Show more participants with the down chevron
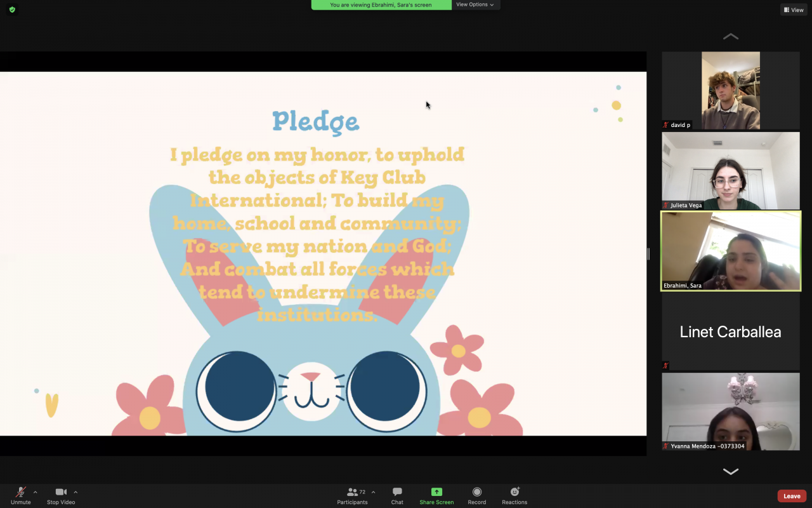This screenshot has height=508, width=812. (x=731, y=471)
